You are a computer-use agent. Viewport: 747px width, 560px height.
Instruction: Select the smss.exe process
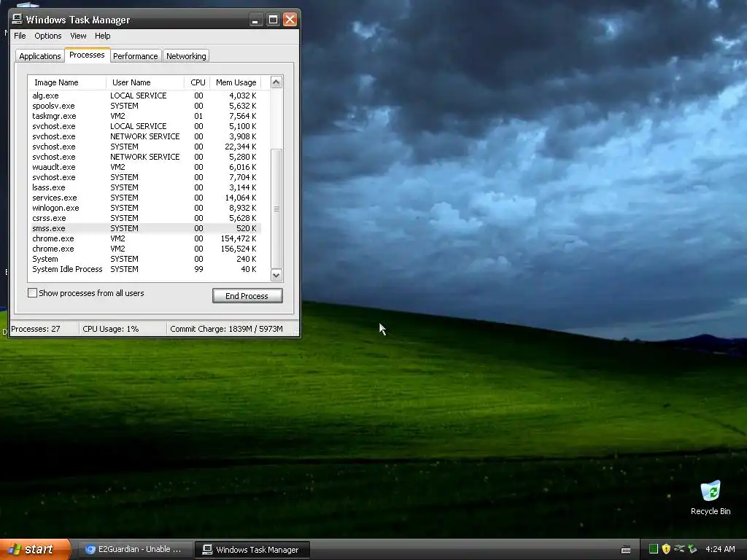click(145, 228)
